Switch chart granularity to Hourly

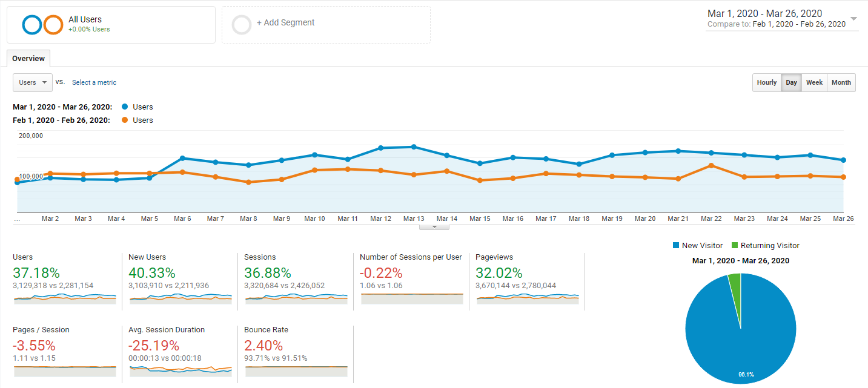[767, 82]
